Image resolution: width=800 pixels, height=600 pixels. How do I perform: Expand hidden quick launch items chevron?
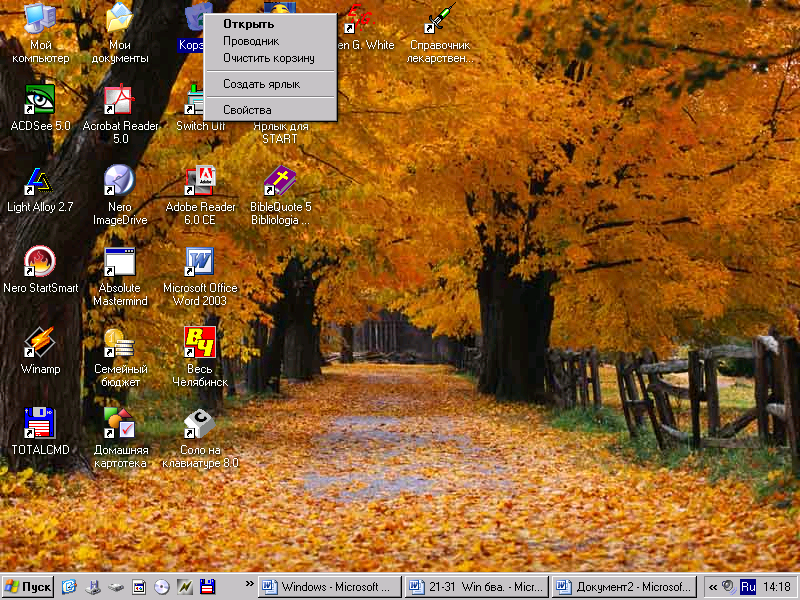(249, 583)
